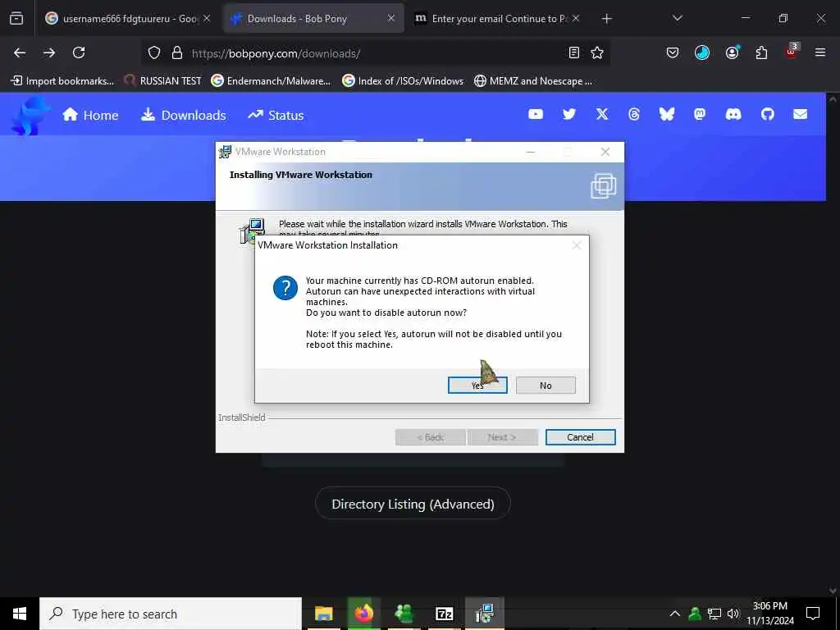Open the extensions puzzle icon
The width and height of the screenshot is (840, 630).
tap(761, 52)
